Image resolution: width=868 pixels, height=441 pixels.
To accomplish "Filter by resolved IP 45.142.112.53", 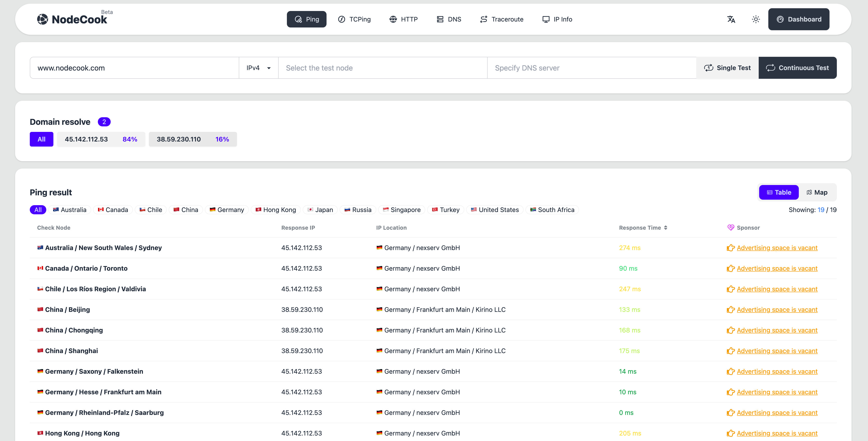I will (x=101, y=139).
